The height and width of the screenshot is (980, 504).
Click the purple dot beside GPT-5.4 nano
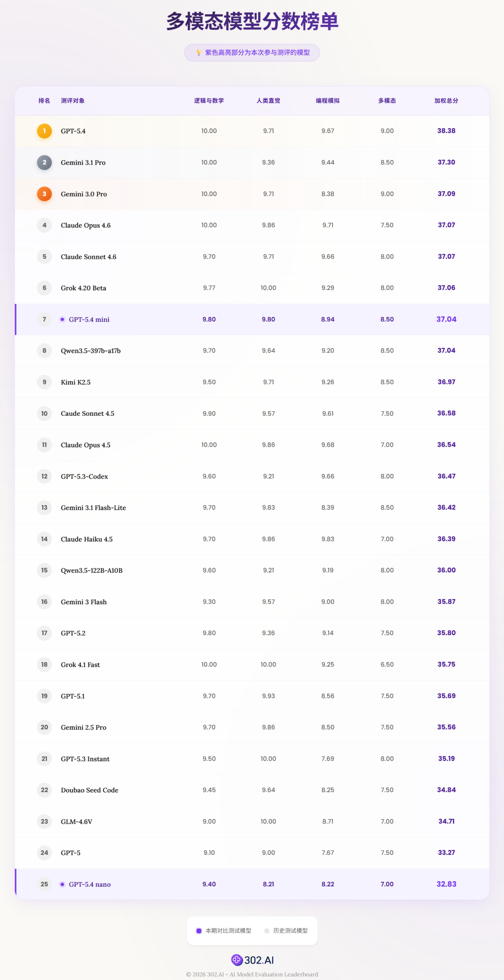[x=62, y=884]
